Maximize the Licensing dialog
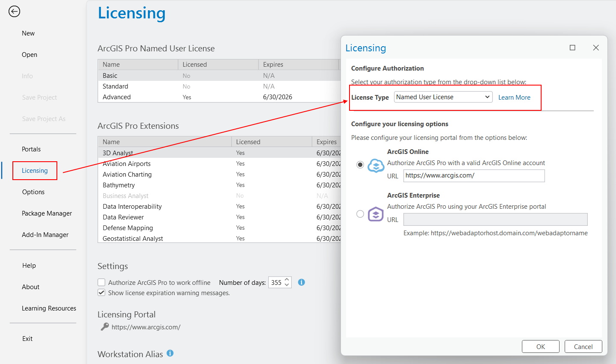 572,47
